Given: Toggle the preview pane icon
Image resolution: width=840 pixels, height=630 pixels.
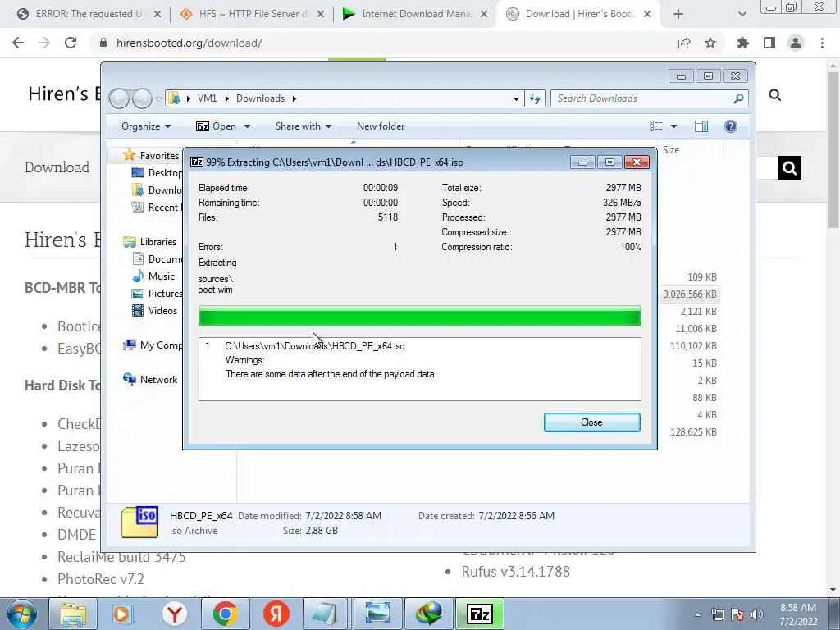Looking at the screenshot, I should (701, 126).
